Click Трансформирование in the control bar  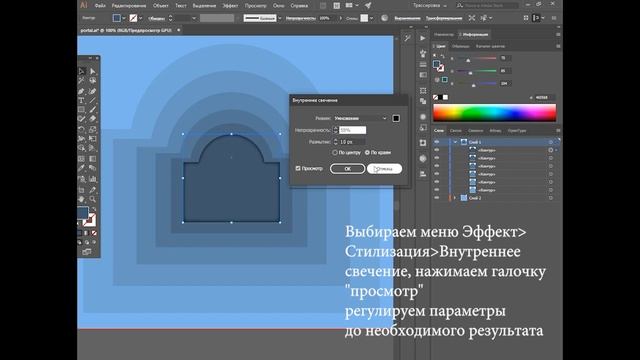444,18
